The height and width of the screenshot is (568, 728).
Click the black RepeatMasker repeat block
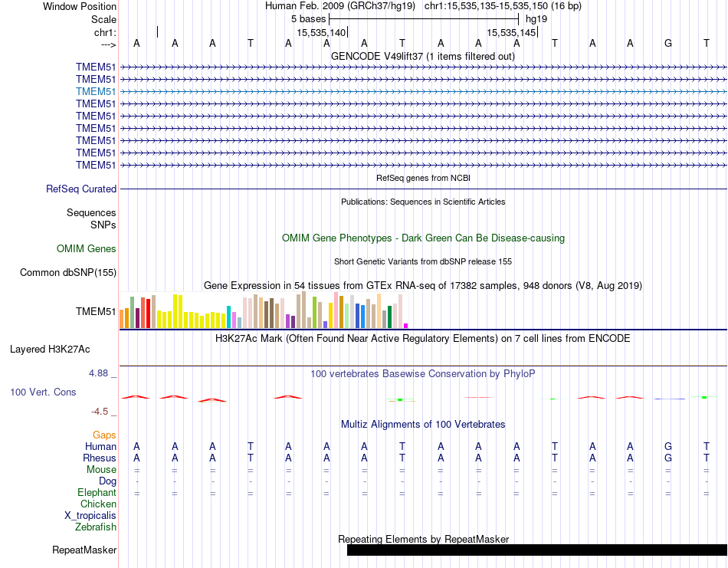537,550
